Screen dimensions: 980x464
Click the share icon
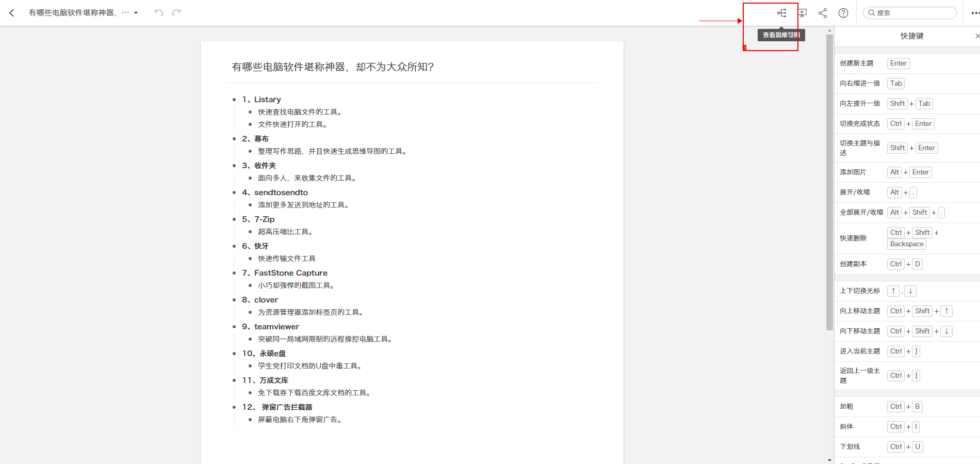pyautogui.click(x=823, y=13)
